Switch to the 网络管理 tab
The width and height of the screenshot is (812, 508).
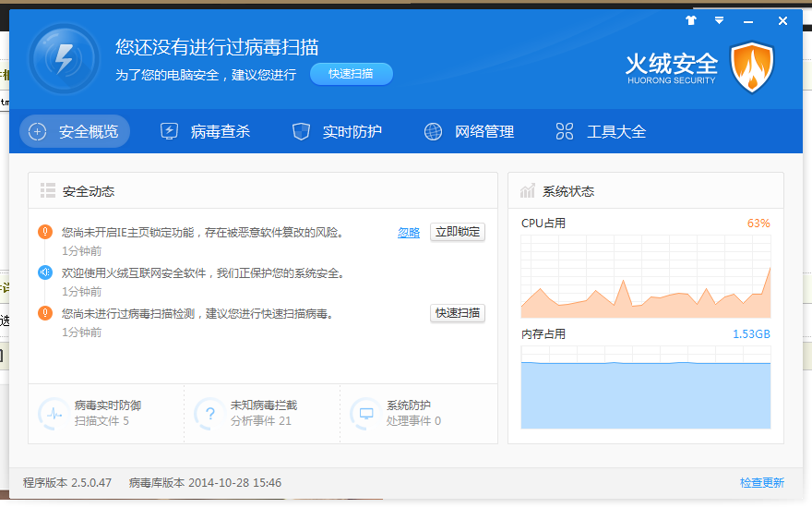pyautogui.click(x=469, y=131)
